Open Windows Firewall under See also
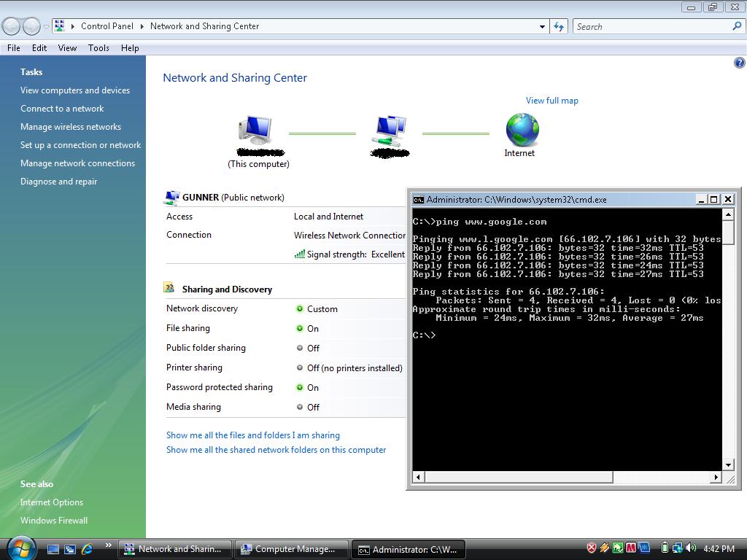The image size is (747, 560). tap(54, 521)
